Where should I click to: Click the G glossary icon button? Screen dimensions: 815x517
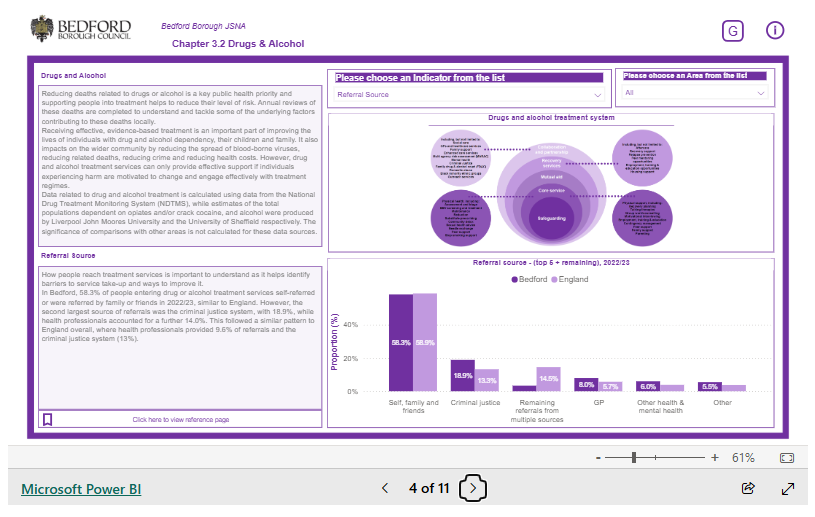point(732,31)
